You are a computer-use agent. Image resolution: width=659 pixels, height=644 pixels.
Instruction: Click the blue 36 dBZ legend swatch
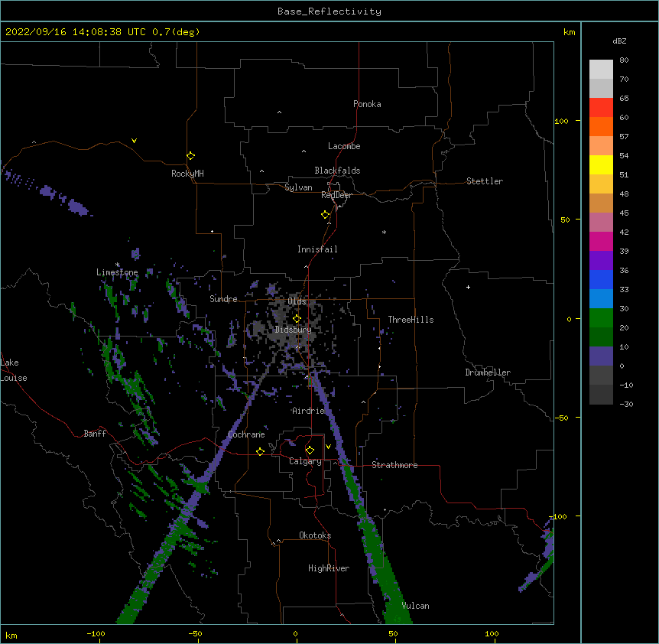point(601,279)
